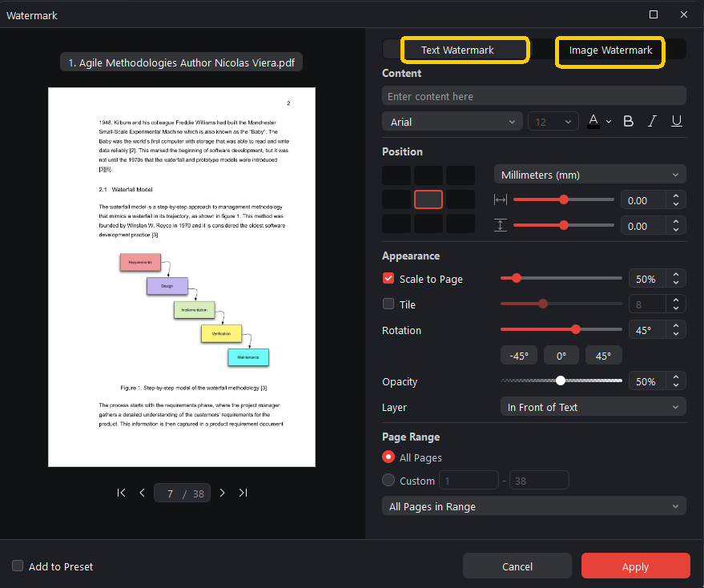Jump to the last page of the preview
Image resolution: width=704 pixels, height=588 pixels.
point(243,493)
